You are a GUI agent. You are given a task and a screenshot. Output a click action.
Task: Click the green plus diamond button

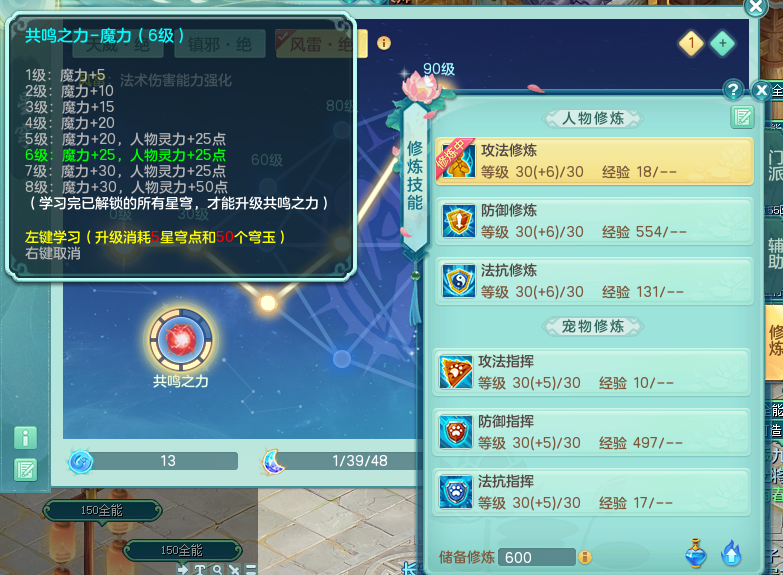(723, 43)
